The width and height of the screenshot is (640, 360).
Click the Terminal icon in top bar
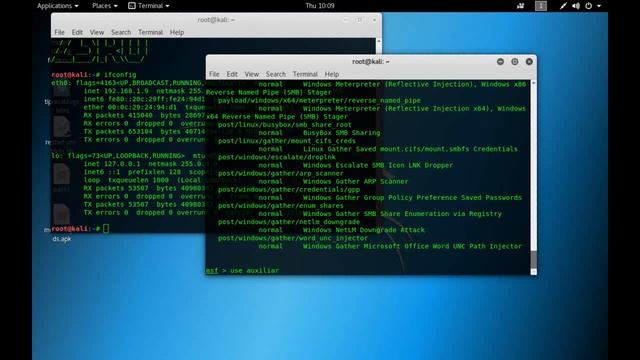point(132,6)
